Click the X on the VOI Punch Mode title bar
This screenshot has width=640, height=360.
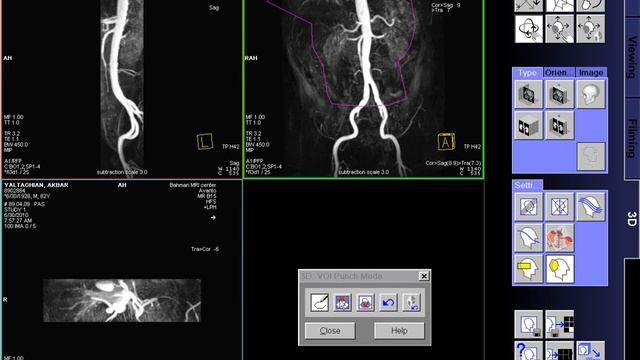(424, 276)
